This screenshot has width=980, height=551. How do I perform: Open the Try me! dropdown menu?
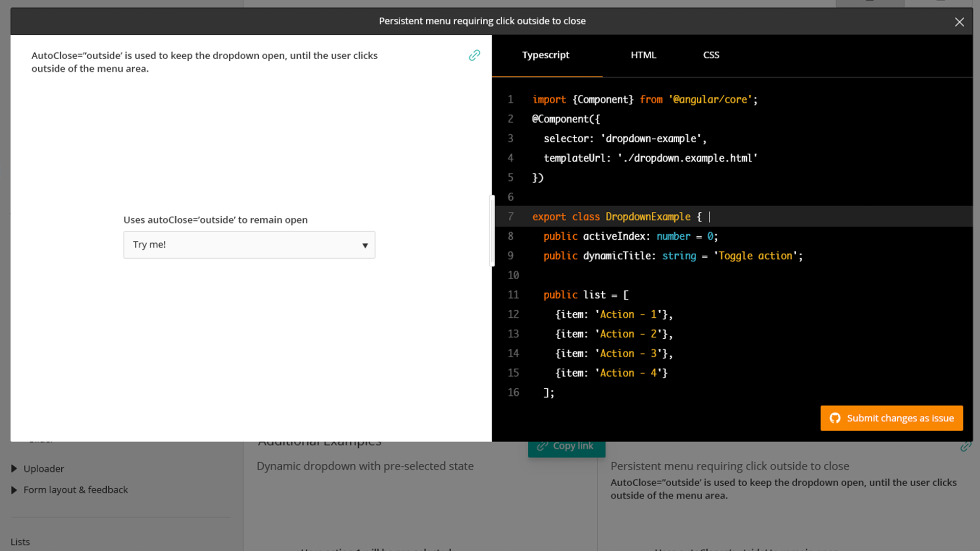pyautogui.click(x=249, y=245)
